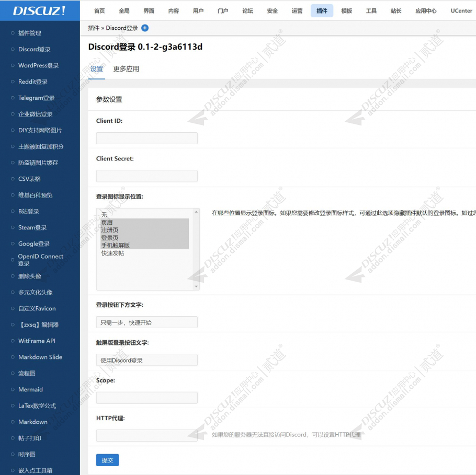The image size is (476, 475).
Task: Open Telegram登录 in the sidebar
Action: [37, 98]
